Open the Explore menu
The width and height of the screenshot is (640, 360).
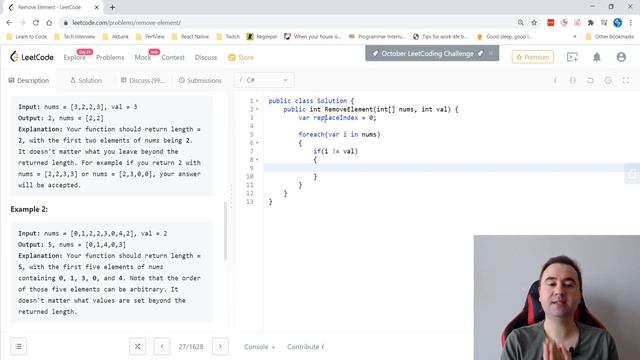tap(75, 58)
